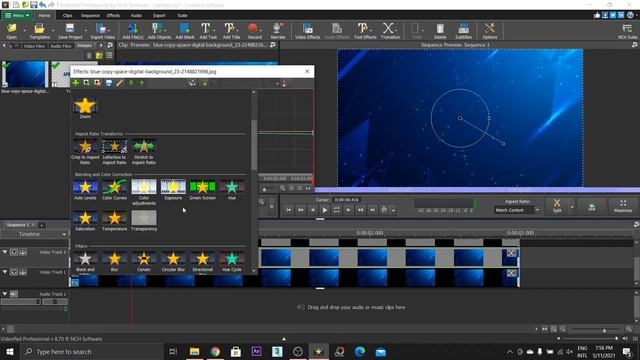This screenshot has width=640, height=360.
Task: Select the Circular Blur effect
Action: coord(173,261)
